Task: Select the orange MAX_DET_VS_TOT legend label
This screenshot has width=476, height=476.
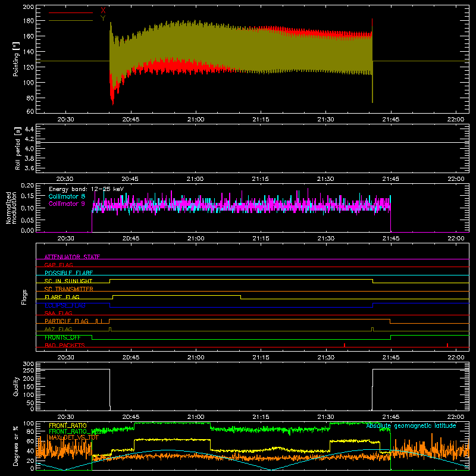Action: [74, 437]
